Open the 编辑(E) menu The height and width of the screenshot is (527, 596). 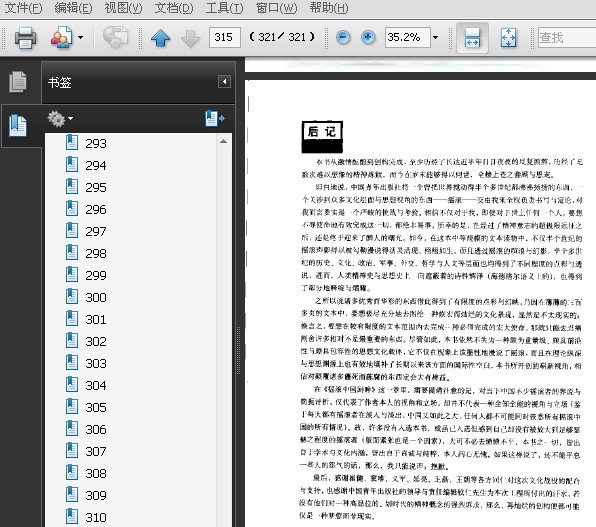(x=73, y=8)
